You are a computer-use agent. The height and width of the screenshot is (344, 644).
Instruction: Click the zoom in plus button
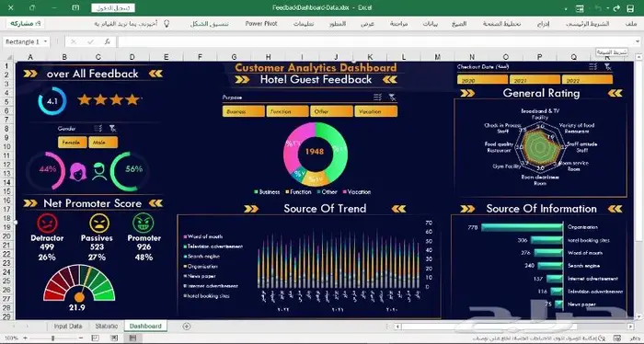tap(25, 338)
